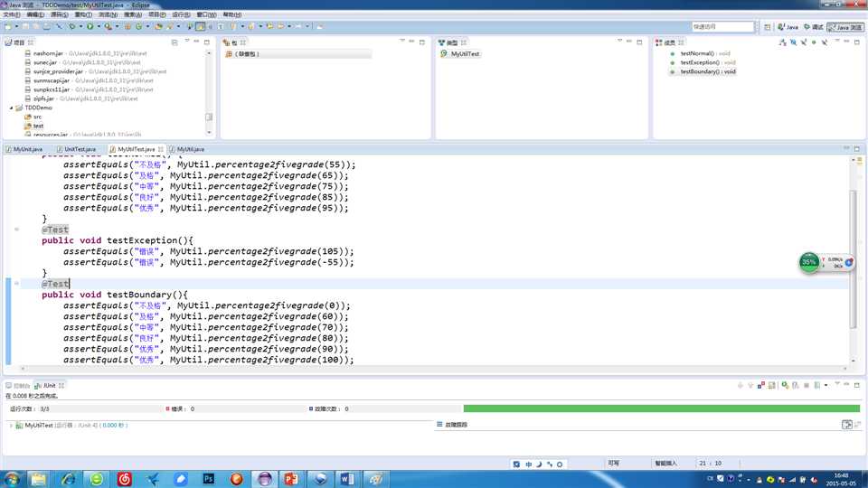
Task: Toggle Show Failures Only in JUnit view
Action: tap(761, 385)
